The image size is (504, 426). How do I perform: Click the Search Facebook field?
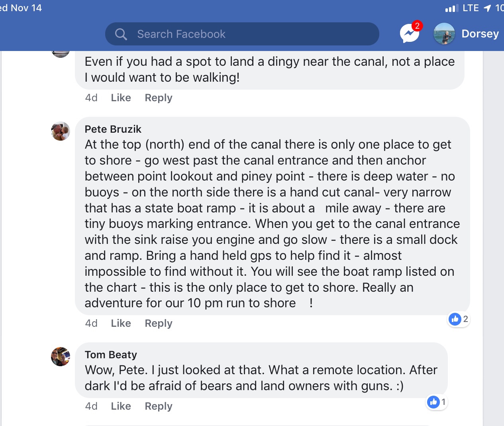click(242, 34)
